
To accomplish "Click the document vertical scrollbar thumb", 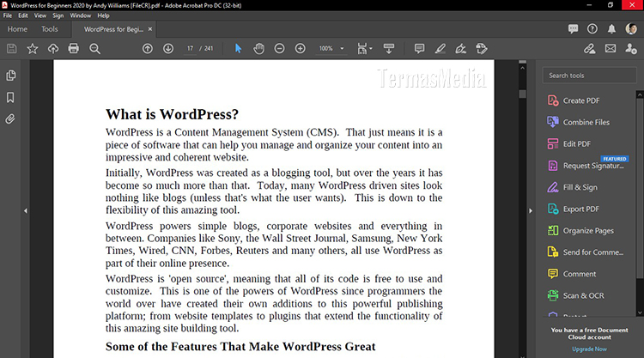I will [x=522, y=94].
